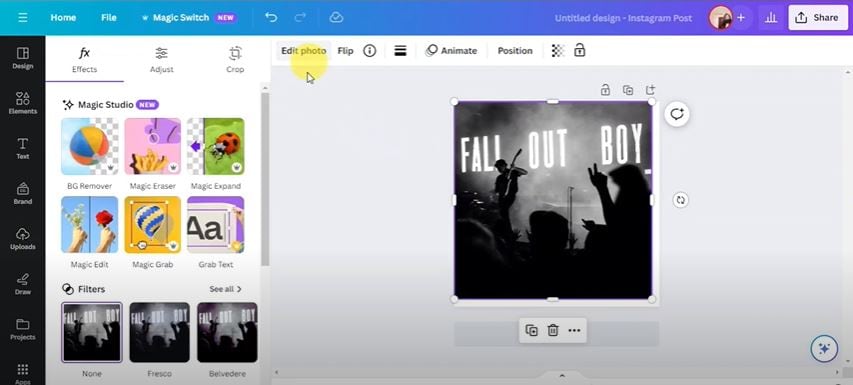Switch to the Effects tab
This screenshot has height=385, width=853.
(x=84, y=60)
